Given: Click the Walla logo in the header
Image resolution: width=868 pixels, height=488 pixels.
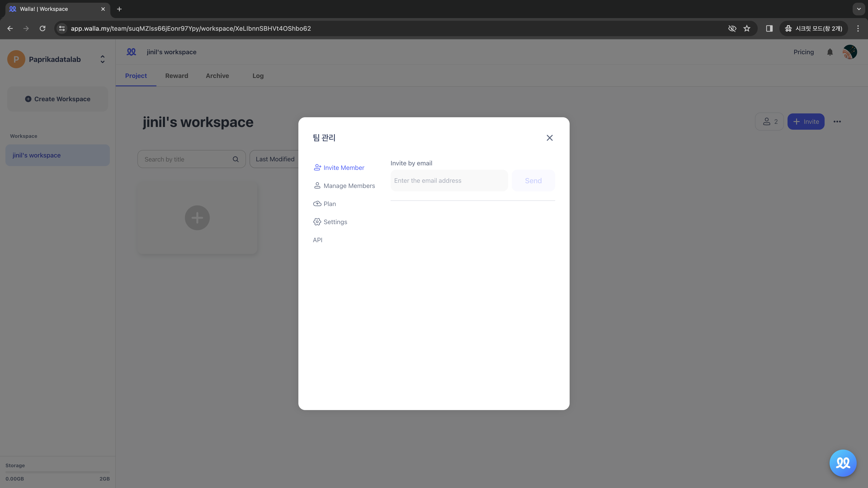Looking at the screenshot, I should [131, 52].
